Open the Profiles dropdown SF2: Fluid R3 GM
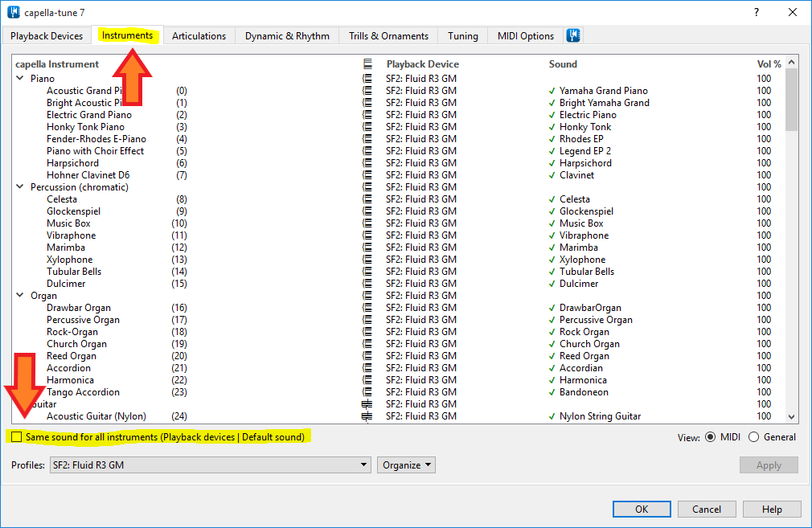The height and width of the screenshot is (528, 812). point(211,465)
